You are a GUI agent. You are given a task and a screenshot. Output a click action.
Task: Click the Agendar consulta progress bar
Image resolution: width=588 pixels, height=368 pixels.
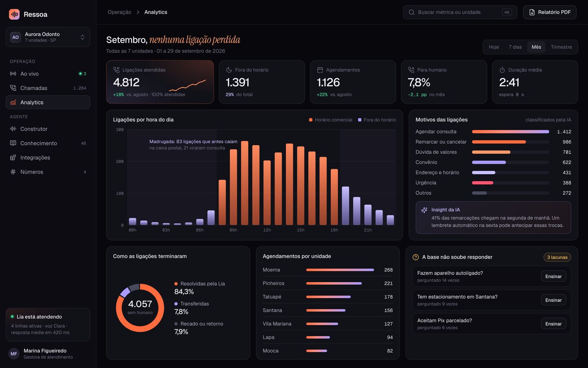pyautogui.click(x=510, y=132)
